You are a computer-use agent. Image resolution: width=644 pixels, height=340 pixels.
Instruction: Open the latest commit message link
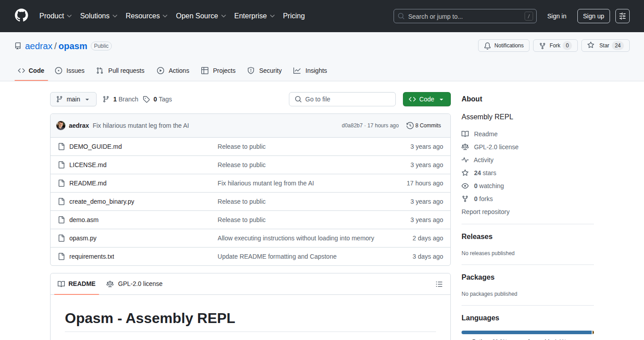pyautogui.click(x=141, y=126)
